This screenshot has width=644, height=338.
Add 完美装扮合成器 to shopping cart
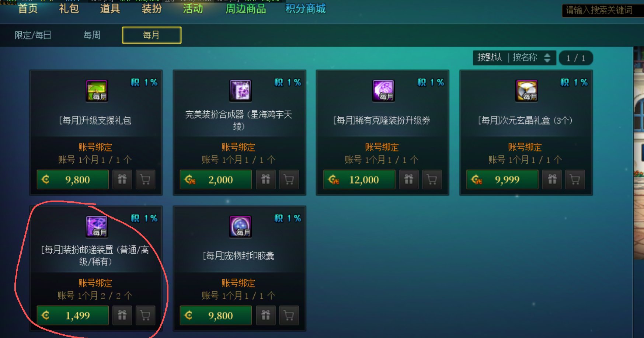[x=289, y=180]
